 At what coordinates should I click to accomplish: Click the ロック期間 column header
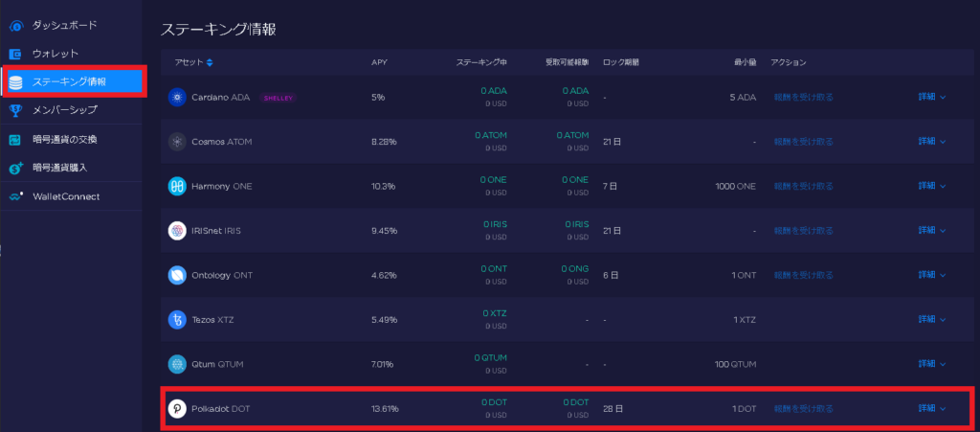pyautogui.click(x=620, y=62)
